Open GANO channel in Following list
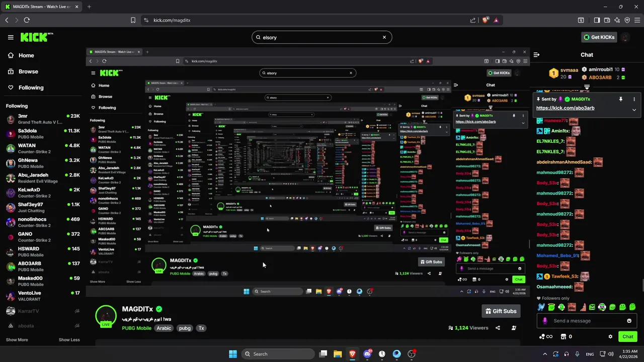The width and height of the screenshot is (644, 362). 43,236
